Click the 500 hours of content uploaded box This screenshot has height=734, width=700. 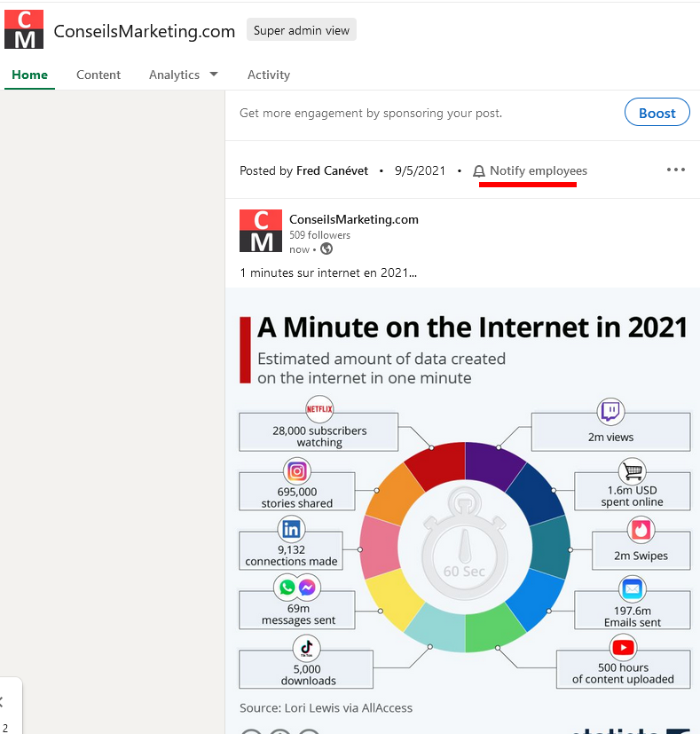[624, 669]
